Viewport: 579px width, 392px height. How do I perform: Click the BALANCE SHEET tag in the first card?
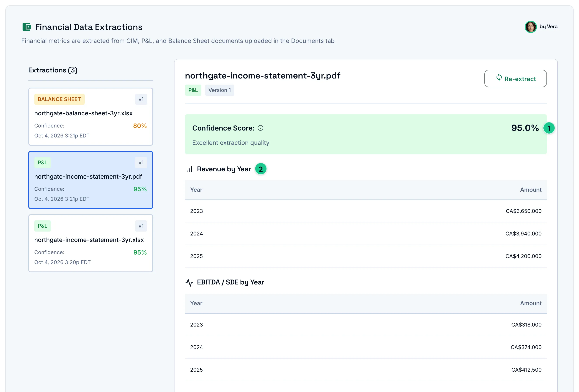tap(59, 99)
